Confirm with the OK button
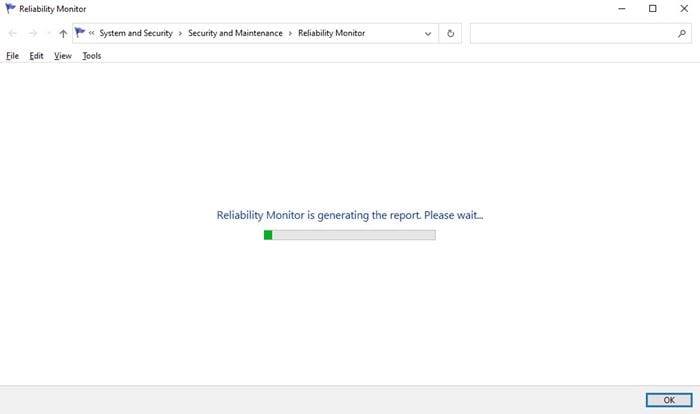 [669, 400]
